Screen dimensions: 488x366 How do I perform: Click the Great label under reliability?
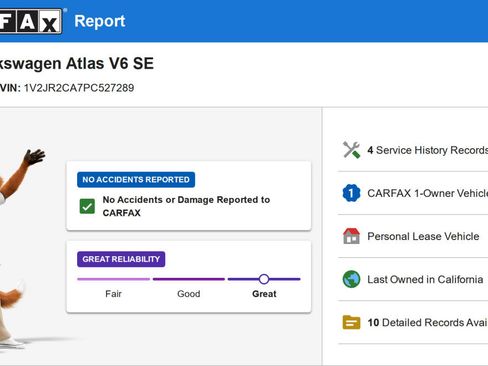pos(264,294)
